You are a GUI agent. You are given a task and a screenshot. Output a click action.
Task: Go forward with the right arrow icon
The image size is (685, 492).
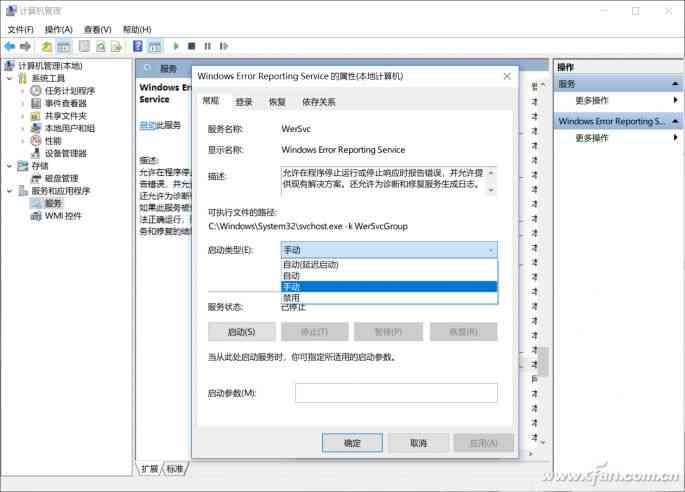[25, 46]
